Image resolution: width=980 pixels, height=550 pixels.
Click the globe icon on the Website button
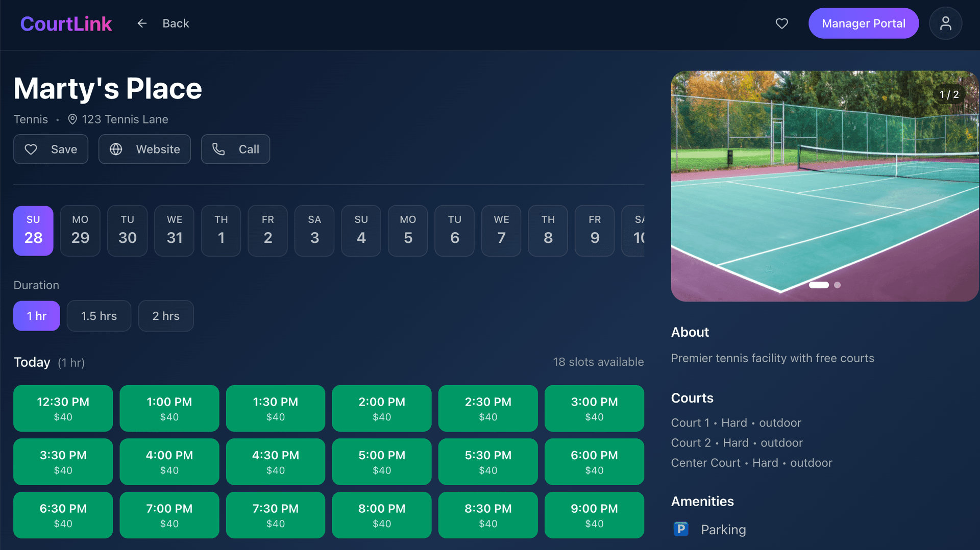[x=116, y=149]
